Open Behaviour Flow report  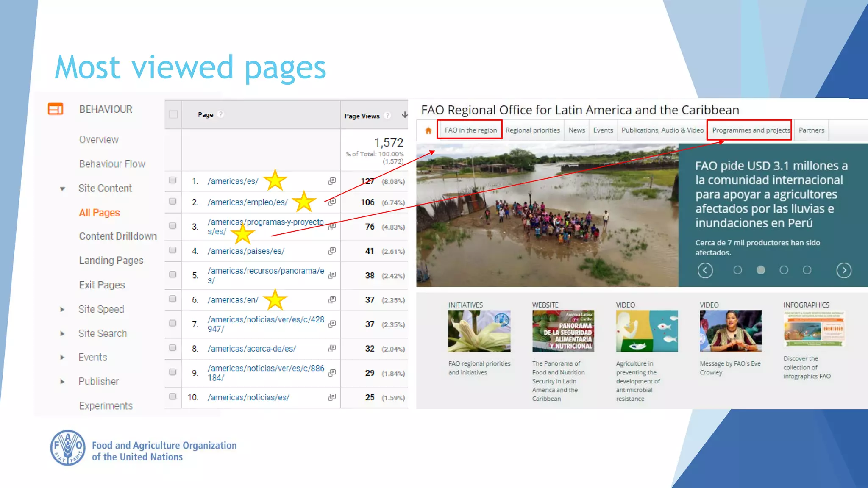pyautogui.click(x=112, y=164)
